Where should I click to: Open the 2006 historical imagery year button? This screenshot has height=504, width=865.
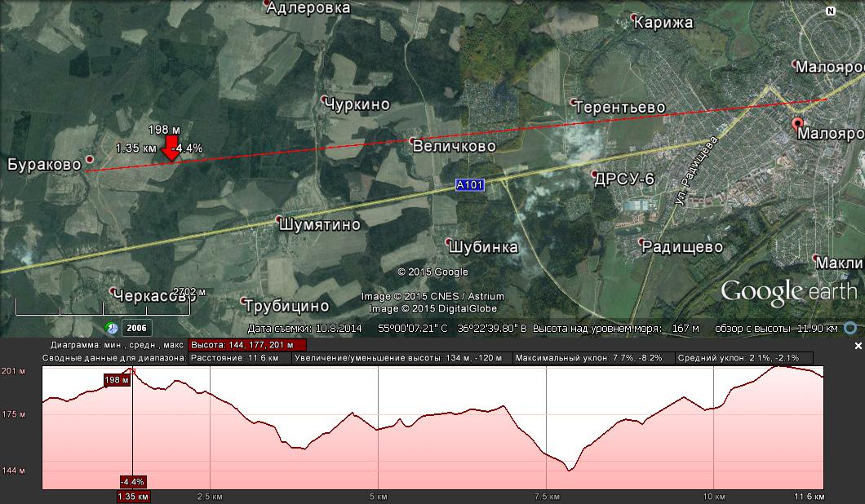pos(136,328)
